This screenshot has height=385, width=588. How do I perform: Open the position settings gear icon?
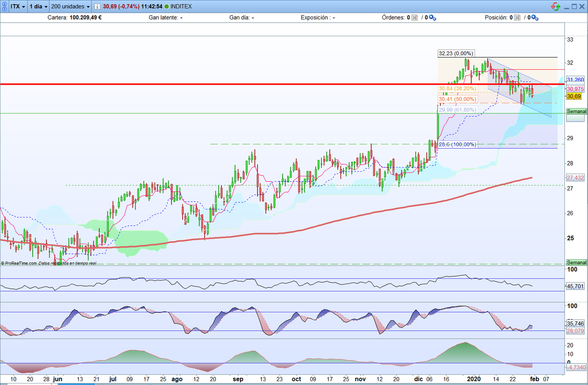[x=535, y=17]
